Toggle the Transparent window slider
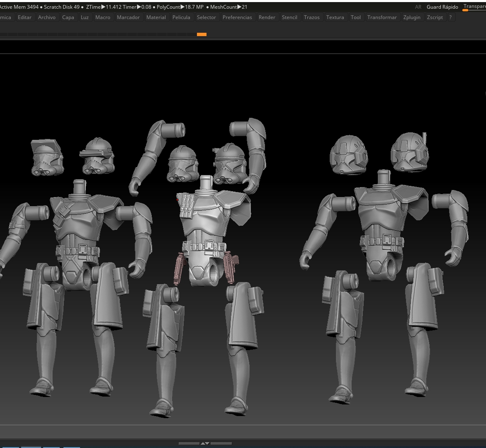This screenshot has width=486, height=448. click(474, 7)
